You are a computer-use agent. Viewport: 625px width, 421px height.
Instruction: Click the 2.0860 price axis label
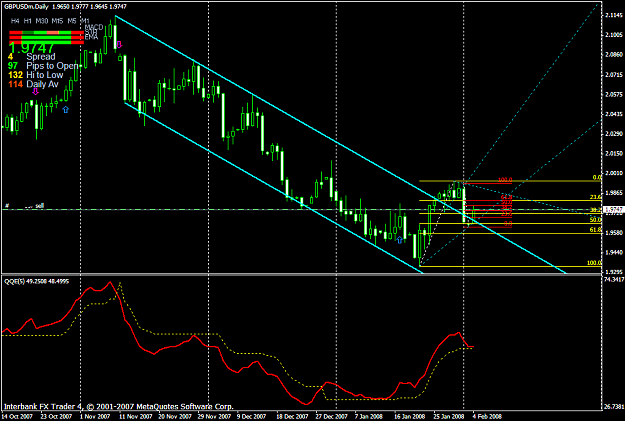point(614,55)
